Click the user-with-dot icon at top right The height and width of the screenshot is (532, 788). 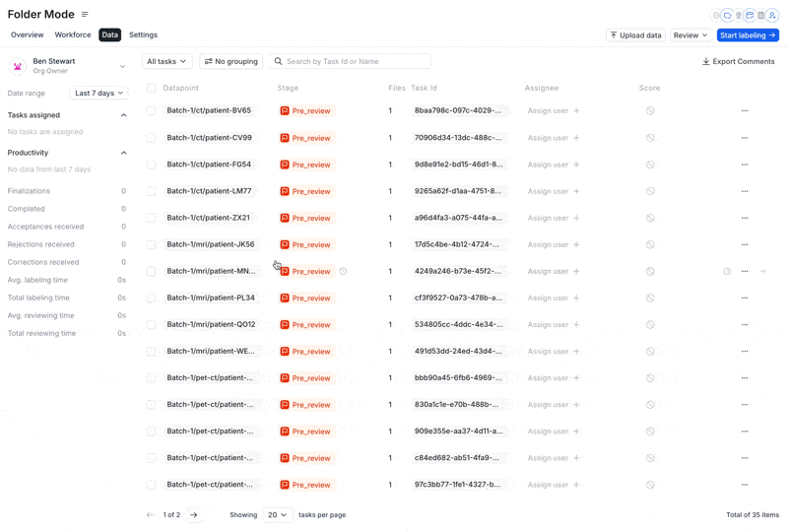point(772,16)
